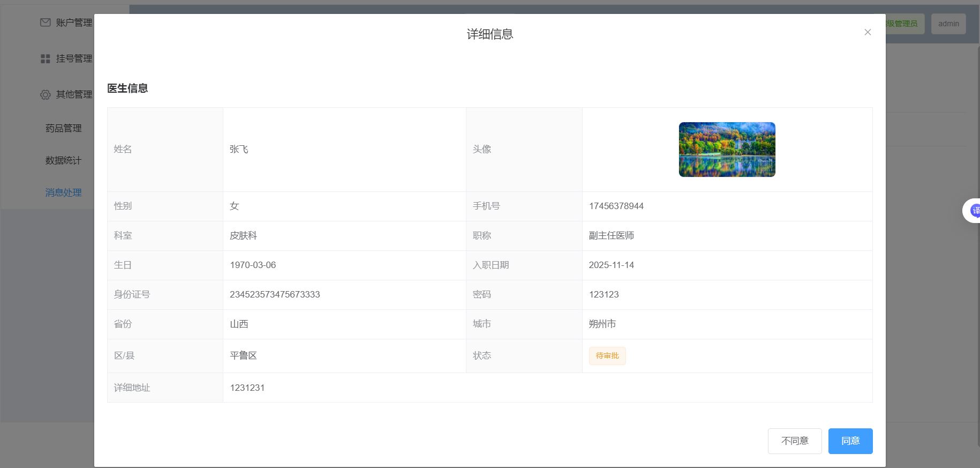
Task: Click the gear icon beside 其他管理
Action: point(46,94)
